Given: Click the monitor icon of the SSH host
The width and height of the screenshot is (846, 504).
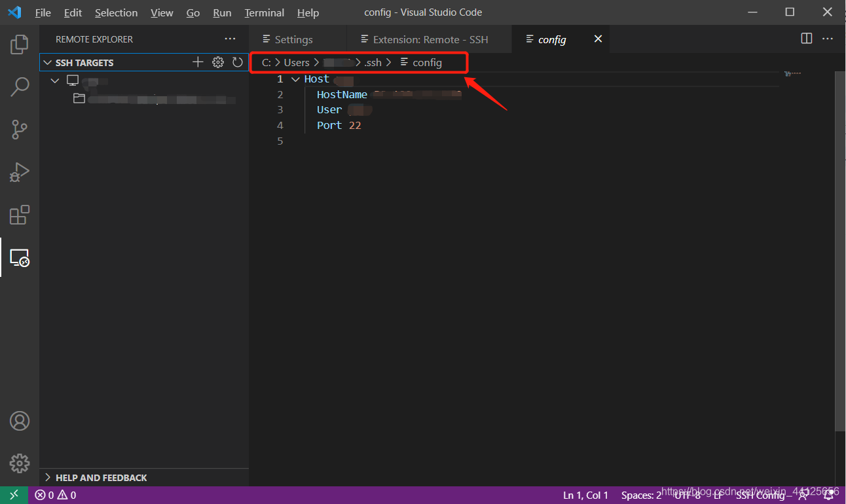Looking at the screenshot, I should click(73, 81).
